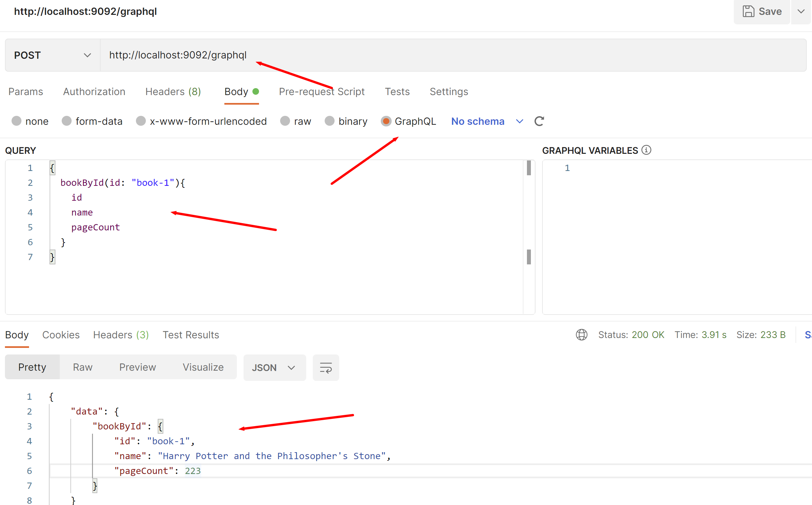Open the Pre-request Script tab
The image size is (812, 505).
(x=321, y=91)
